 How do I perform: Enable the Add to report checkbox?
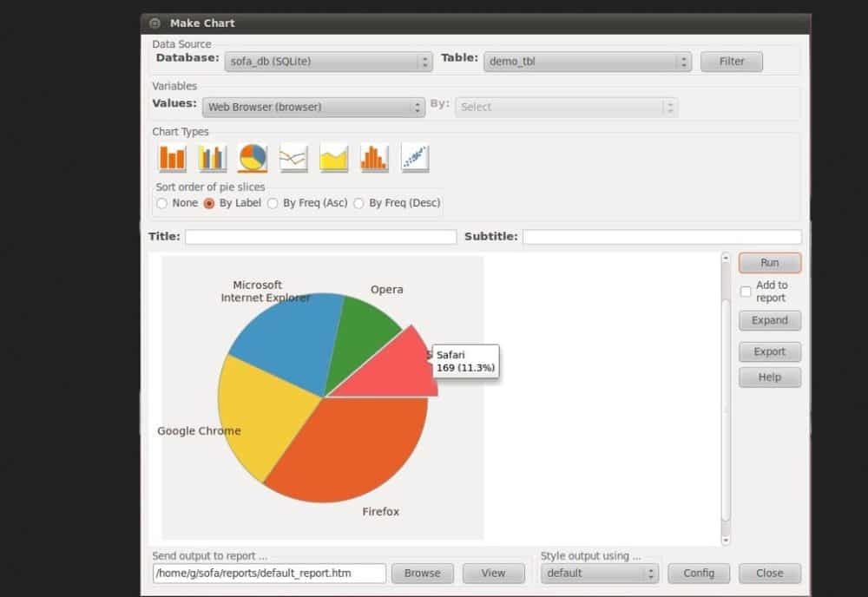[x=746, y=292]
